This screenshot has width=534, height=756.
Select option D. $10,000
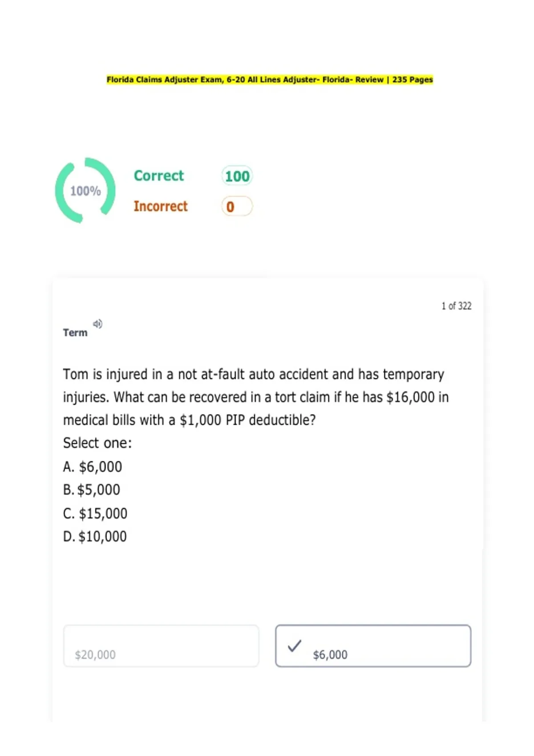point(95,536)
